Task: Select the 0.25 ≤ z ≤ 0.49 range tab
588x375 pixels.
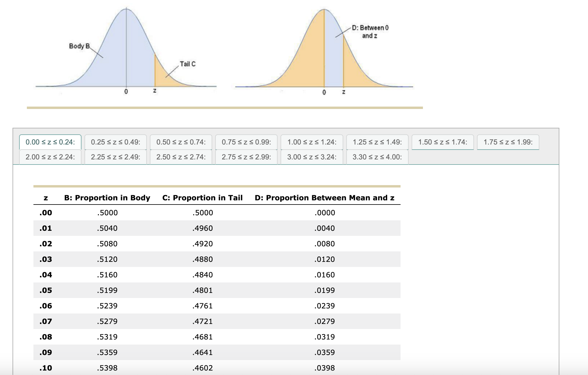Action: tap(116, 142)
